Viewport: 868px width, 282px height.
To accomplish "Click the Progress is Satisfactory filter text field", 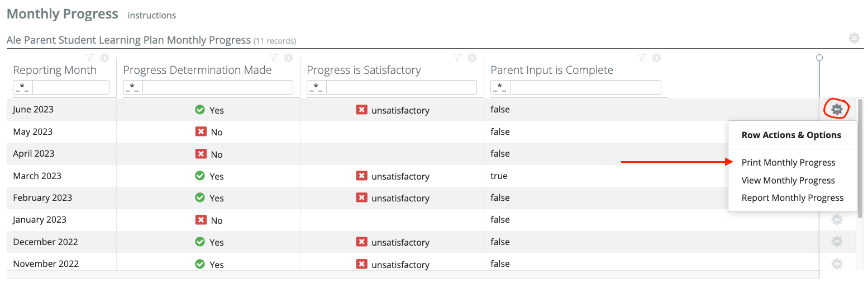I will point(401,87).
